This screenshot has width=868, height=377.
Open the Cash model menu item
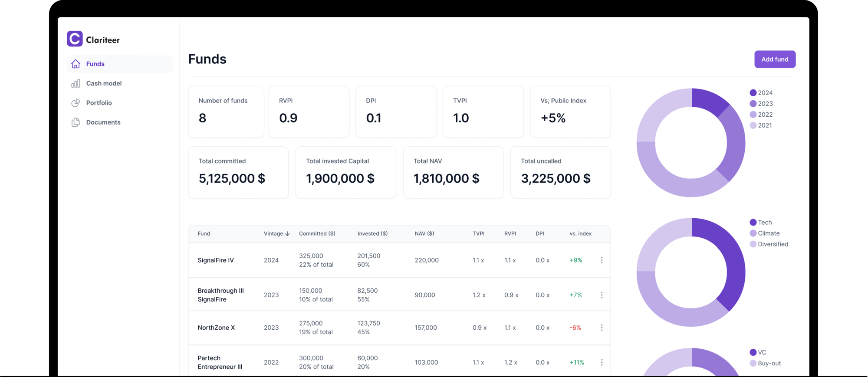tap(104, 84)
